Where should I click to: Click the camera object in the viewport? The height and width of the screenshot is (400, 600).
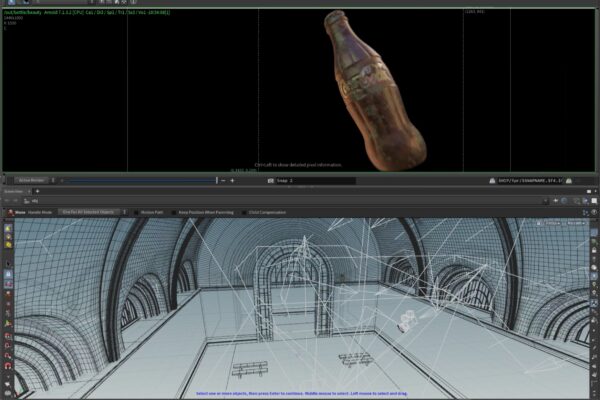(407, 320)
